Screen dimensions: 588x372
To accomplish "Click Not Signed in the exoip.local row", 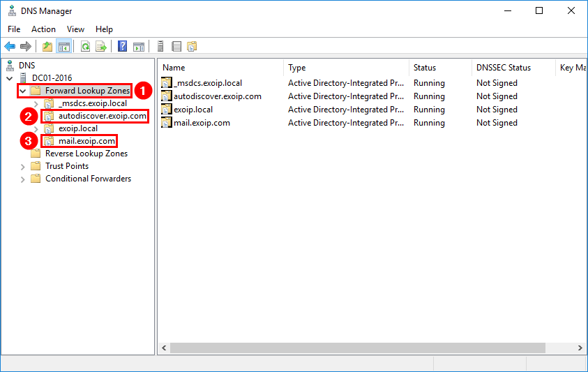I will click(x=497, y=110).
